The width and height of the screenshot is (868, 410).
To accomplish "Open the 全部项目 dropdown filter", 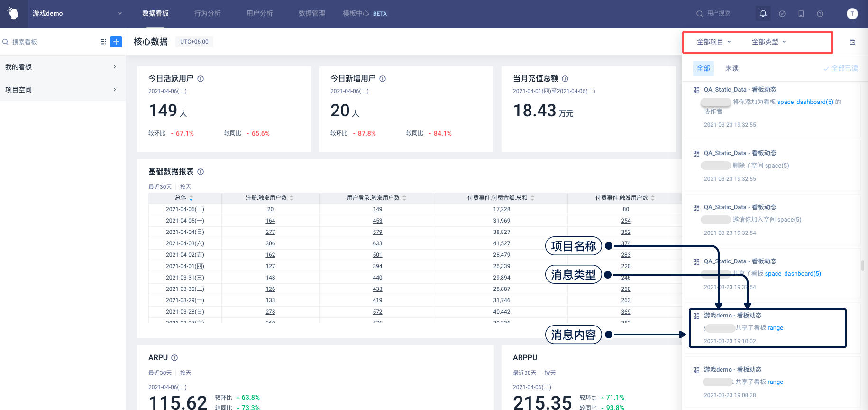I will click(713, 42).
